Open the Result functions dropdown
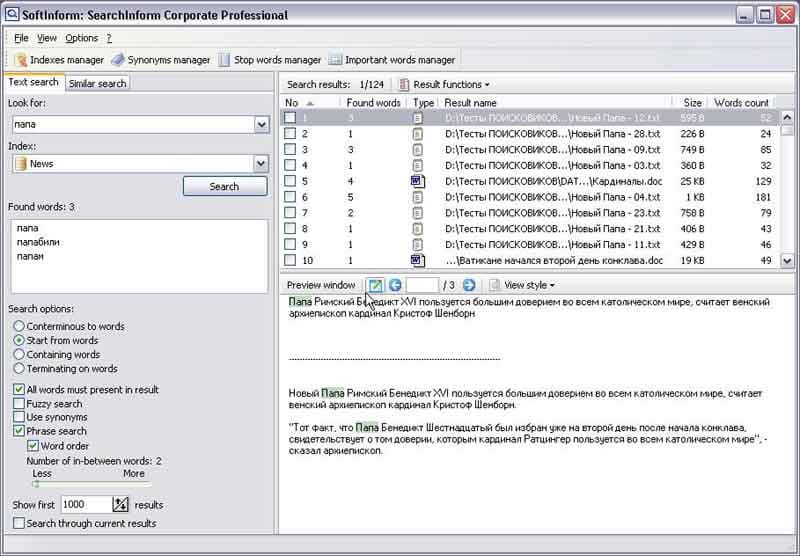 coord(444,85)
